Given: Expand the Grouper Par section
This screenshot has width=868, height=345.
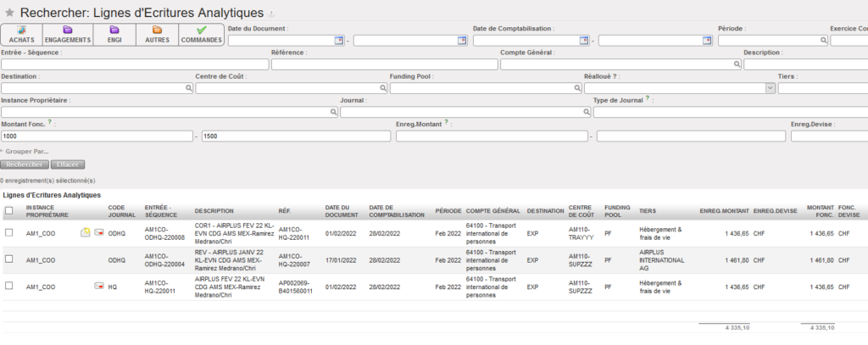Looking at the screenshot, I should [x=25, y=152].
